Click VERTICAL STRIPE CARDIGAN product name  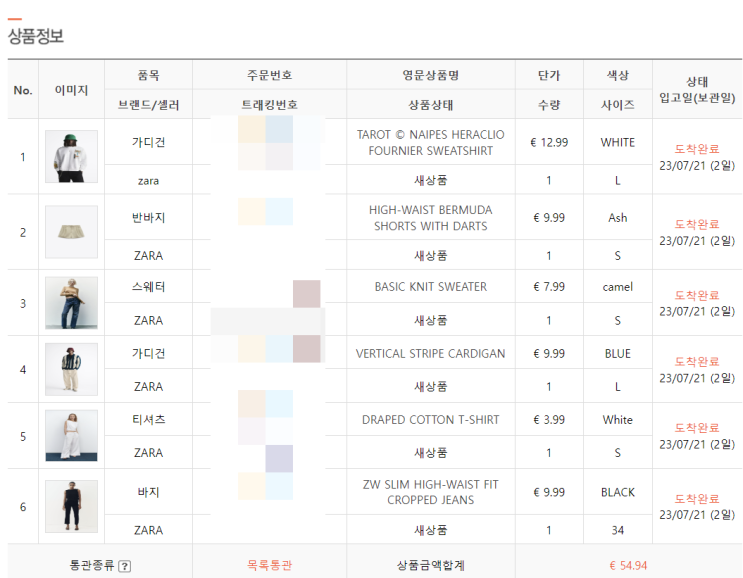click(x=431, y=353)
